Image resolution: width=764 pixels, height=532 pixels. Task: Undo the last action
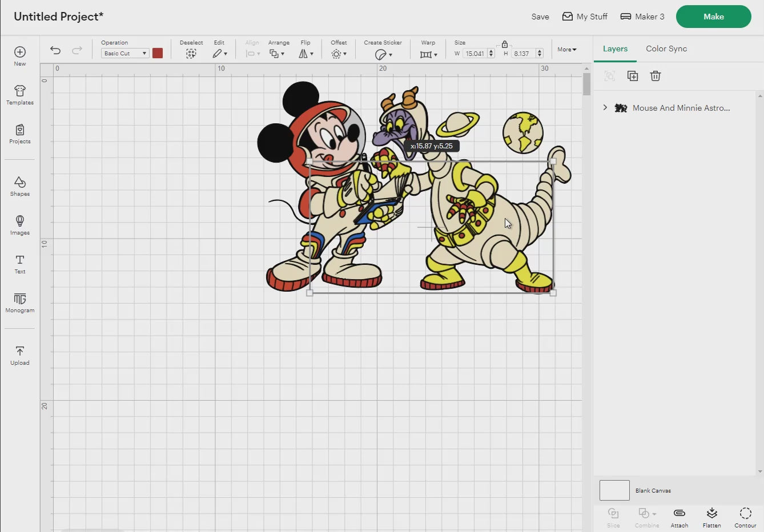55,50
